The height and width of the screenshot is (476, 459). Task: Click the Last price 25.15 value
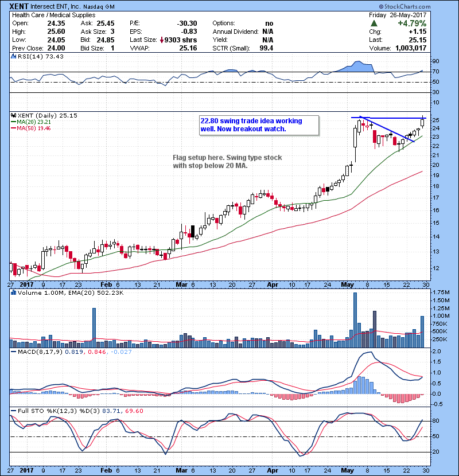(417, 40)
